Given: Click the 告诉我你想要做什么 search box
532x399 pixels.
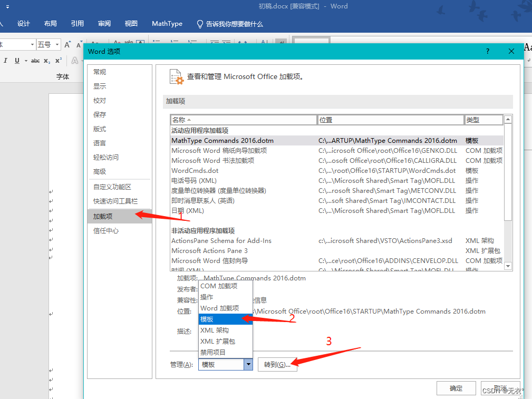Looking at the screenshot, I should [x=230, y=24].
